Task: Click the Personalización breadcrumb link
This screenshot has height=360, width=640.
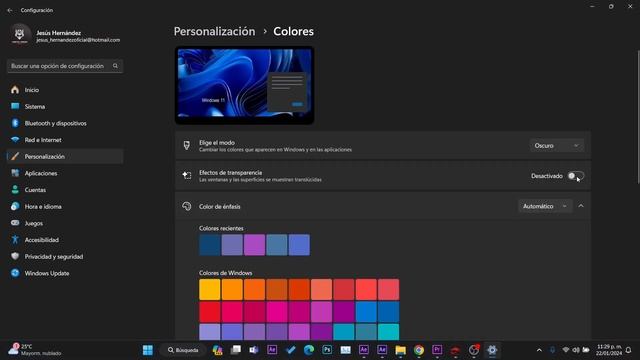Action: (214, 31)
